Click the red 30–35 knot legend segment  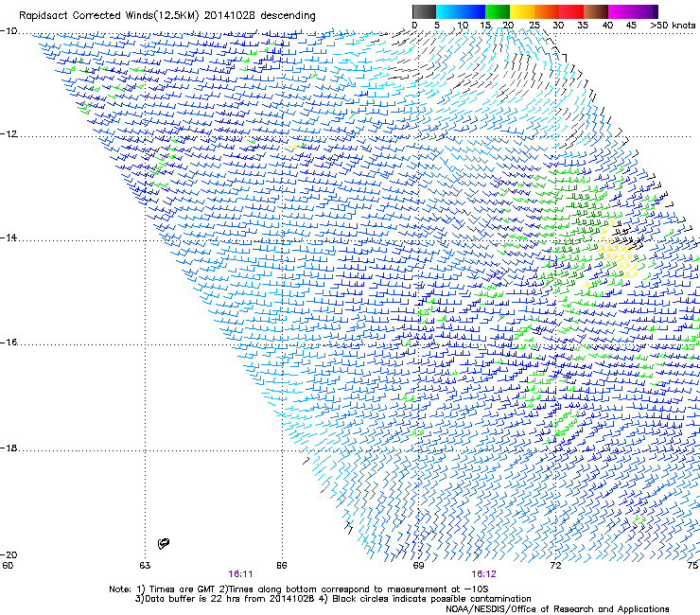click(x=571, y=11)
